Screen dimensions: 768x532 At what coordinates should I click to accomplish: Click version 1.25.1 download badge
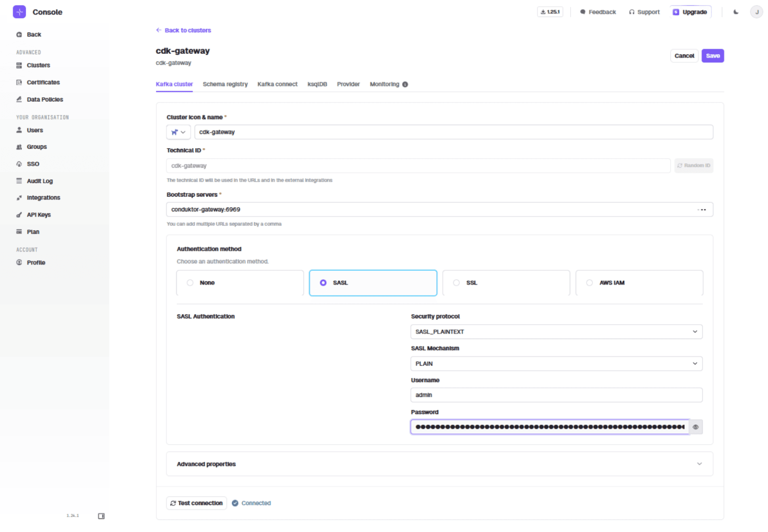tap(550, 12)
